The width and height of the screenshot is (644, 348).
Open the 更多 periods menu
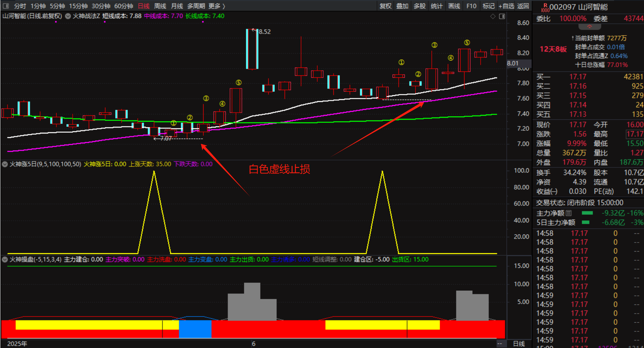coord(217,6)
